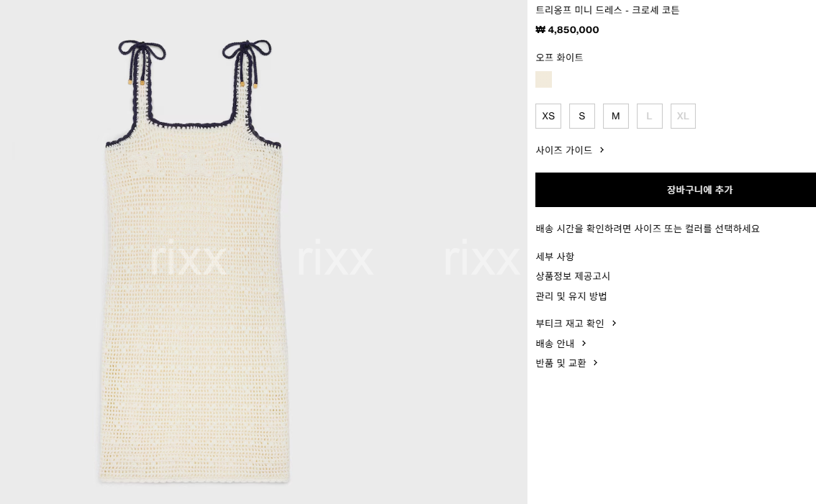Add the dress to cart (장바구니에 추가)

pyautogui.click(x=676, y=190)
